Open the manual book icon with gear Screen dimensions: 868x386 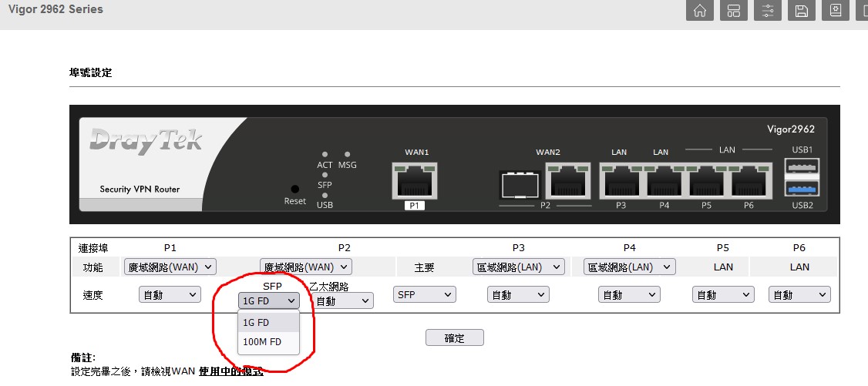coord(836,11)
